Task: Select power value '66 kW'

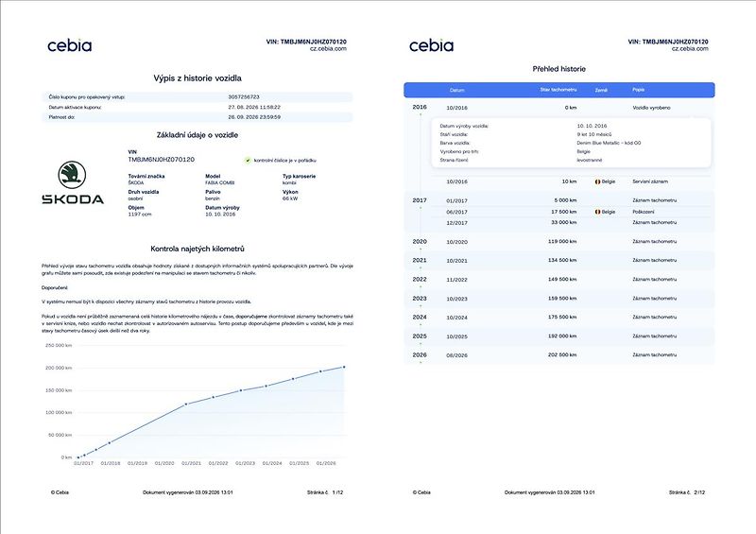Action: 290,198
